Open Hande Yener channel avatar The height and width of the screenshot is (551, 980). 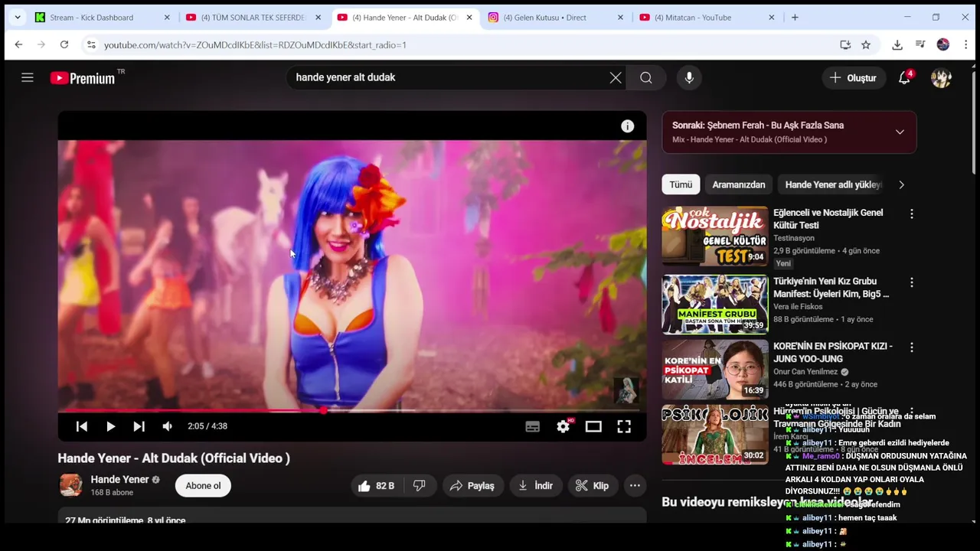[x=71, y=485]
